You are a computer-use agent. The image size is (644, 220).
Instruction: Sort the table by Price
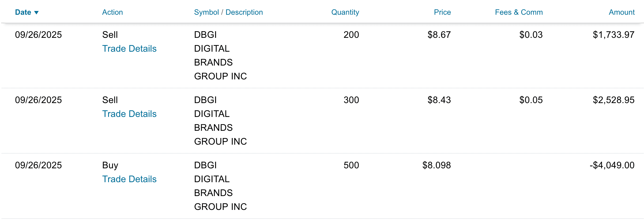click(442, 12)
